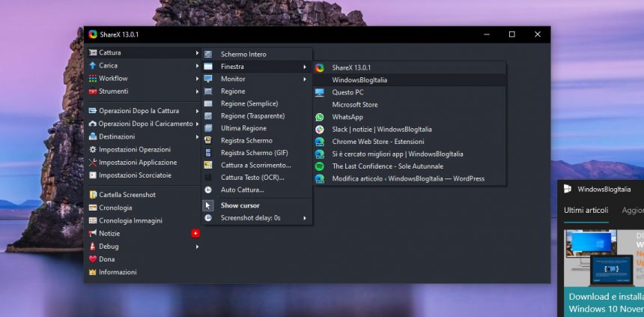Click the Schermo Intero icon
This screenshot has width=644, height=317.
(x=208, y=54)
